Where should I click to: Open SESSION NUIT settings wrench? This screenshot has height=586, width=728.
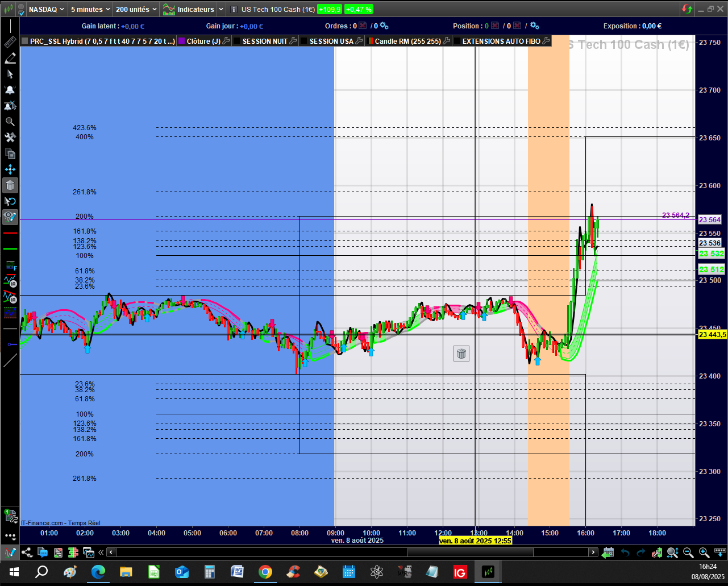[293, 41]
